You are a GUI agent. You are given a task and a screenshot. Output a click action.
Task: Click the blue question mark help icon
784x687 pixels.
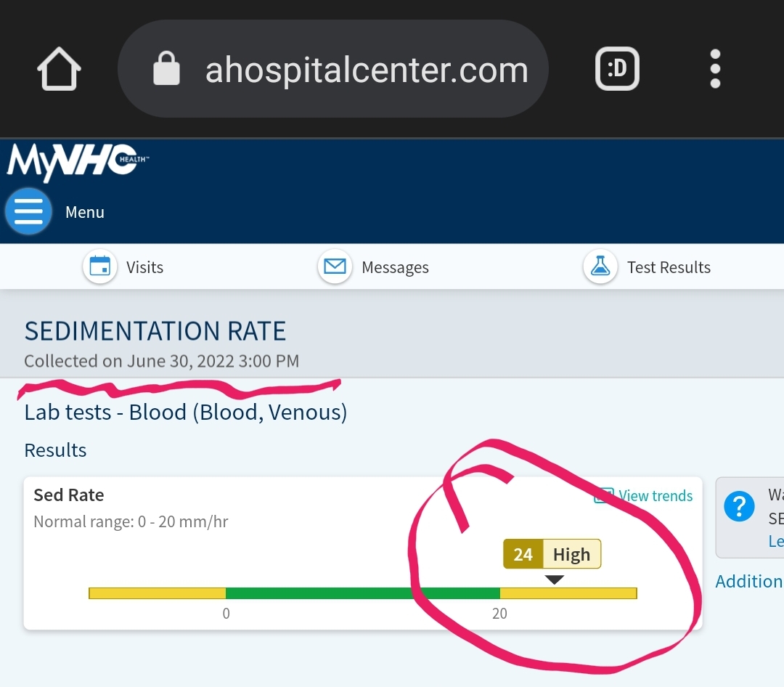point(739,506)
